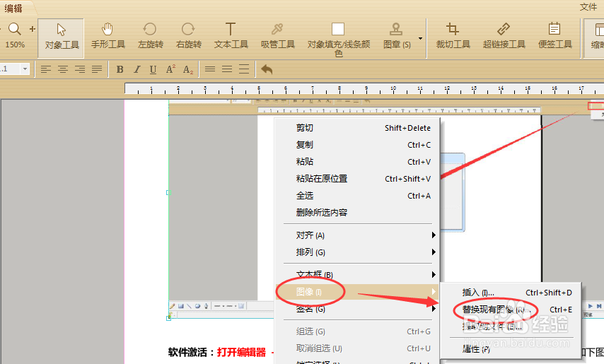Image resolution: width=604 pixels, height=364 pixels.
Task: Toggle subscript formatting
Action: (188, 70)
